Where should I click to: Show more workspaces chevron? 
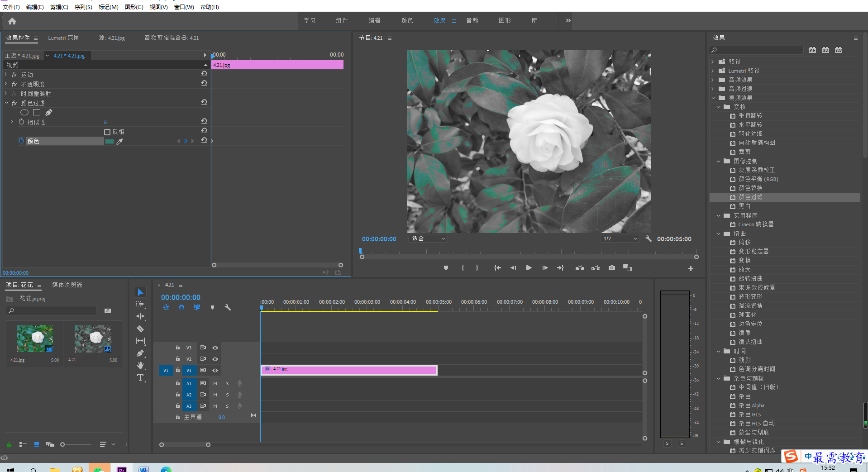tap(568, 20)
